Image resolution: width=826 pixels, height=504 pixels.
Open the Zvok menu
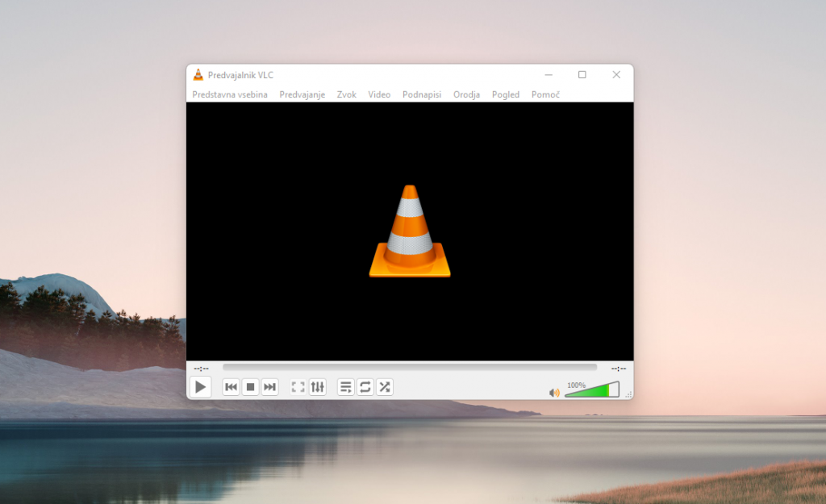pos(347,94)
